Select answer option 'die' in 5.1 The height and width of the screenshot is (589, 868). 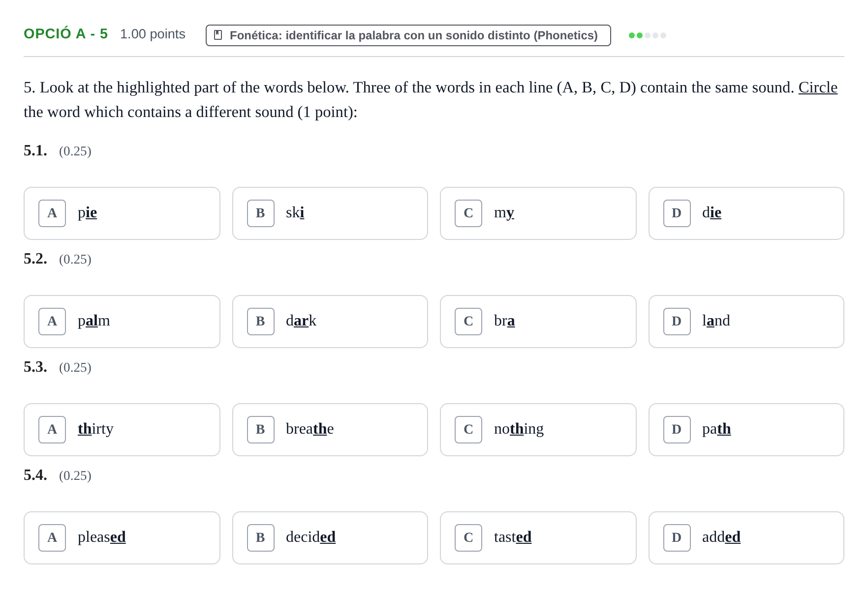pos(746,213)
